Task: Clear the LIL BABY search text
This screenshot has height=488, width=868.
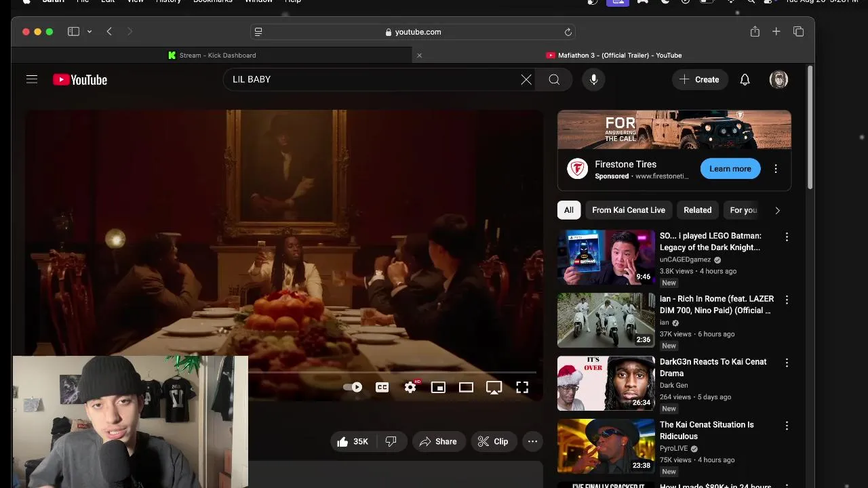Action: pyautogui.click(x=526, y=80)
